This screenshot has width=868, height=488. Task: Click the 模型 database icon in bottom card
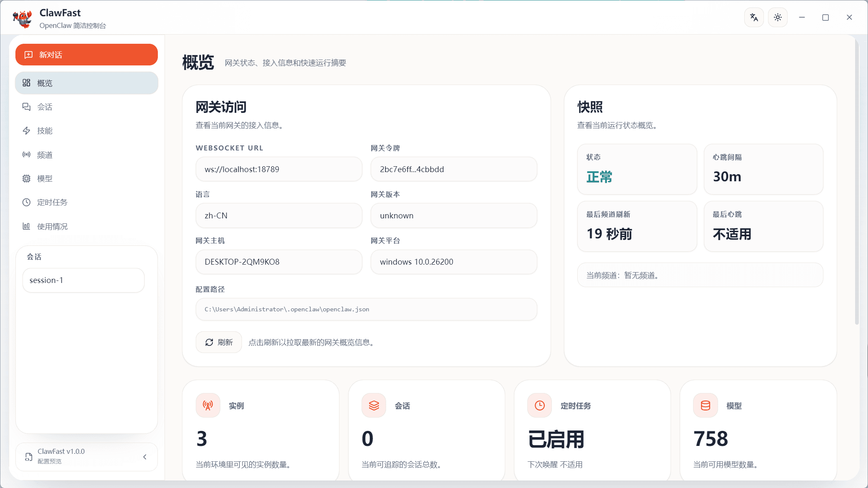(705, 405)
